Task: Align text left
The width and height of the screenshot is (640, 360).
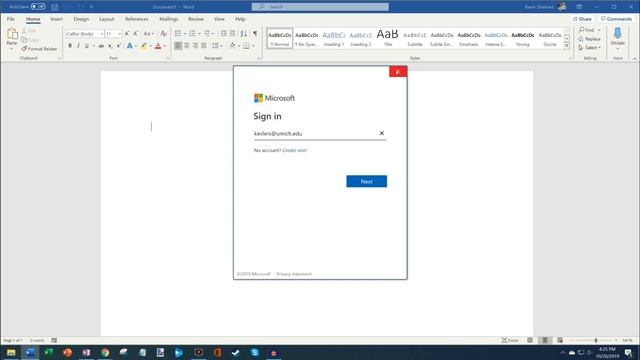Action: (x=178, y=45)
